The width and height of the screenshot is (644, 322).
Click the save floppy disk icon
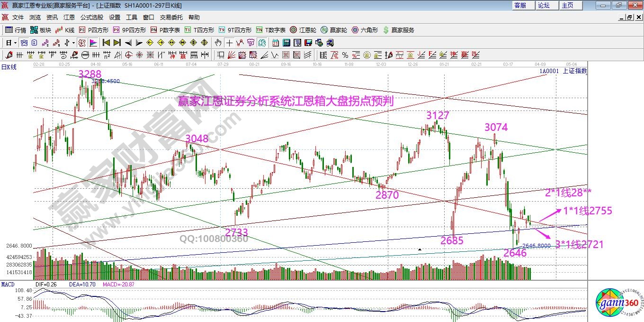(308, 42)
